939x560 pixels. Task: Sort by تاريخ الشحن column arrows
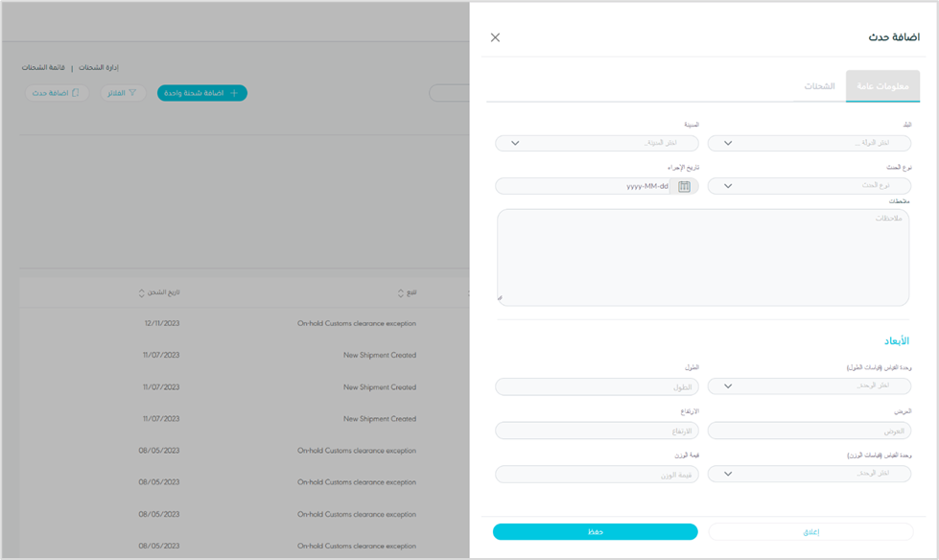click(142, 292)
